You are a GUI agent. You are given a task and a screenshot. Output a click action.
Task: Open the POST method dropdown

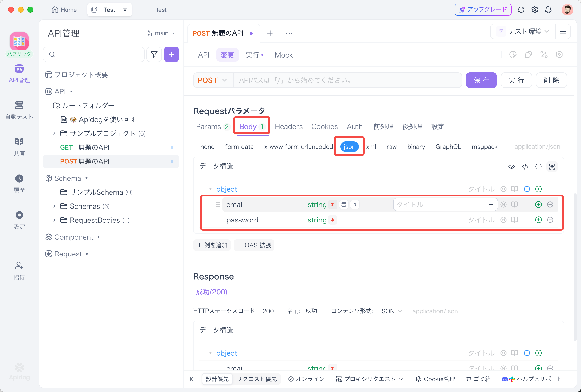[212, 80]
